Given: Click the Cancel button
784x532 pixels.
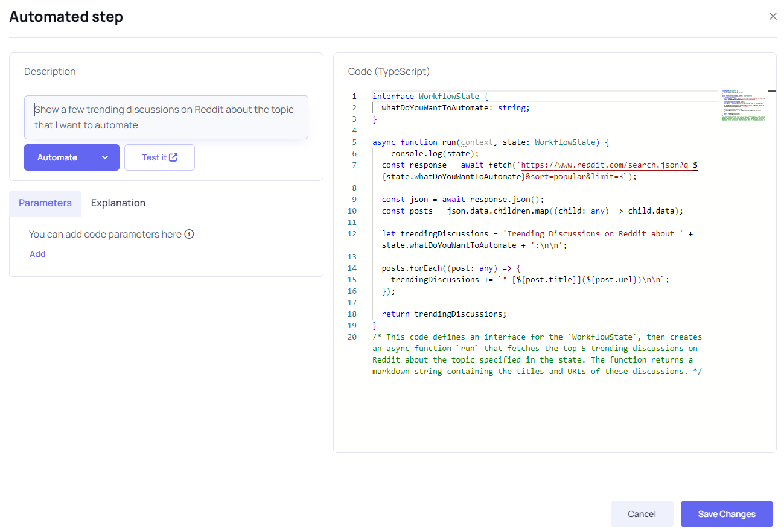Looking at the screenshot, I should (x=642, y=514).
